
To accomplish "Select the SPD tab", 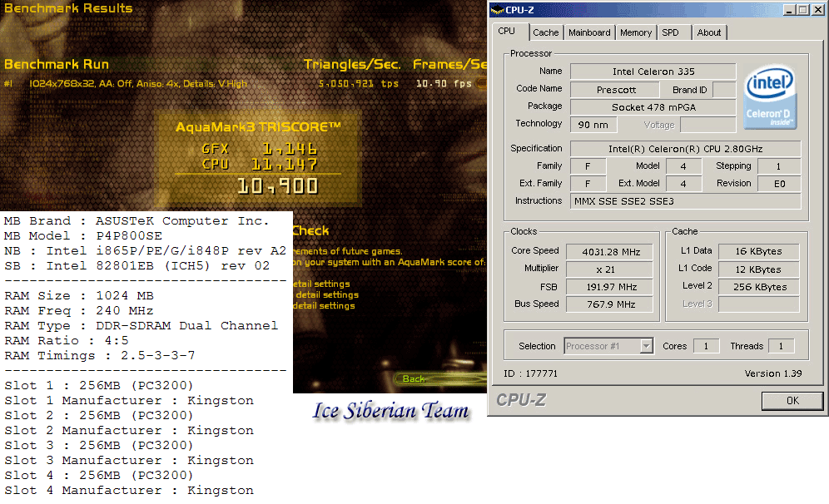I will pyautogui.click(x=674, y=32).
